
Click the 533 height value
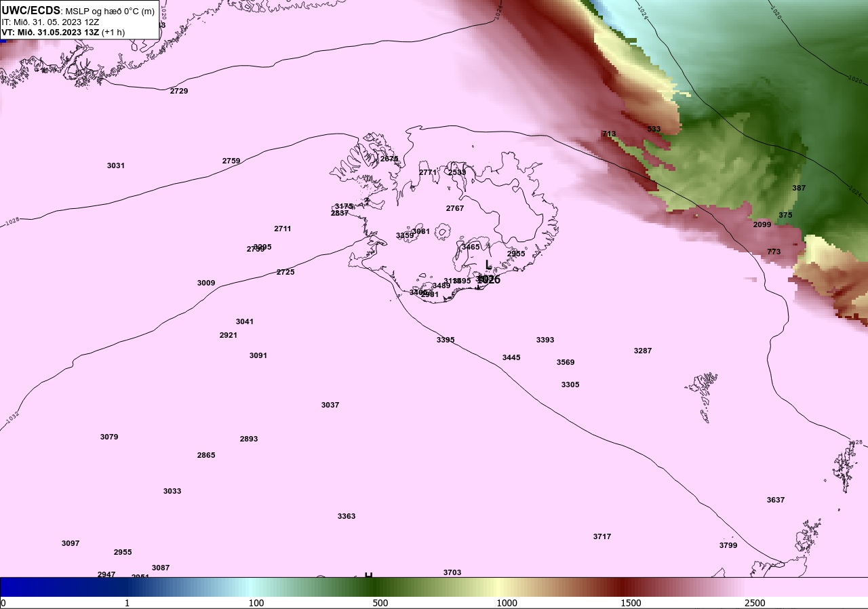(654, 129)
